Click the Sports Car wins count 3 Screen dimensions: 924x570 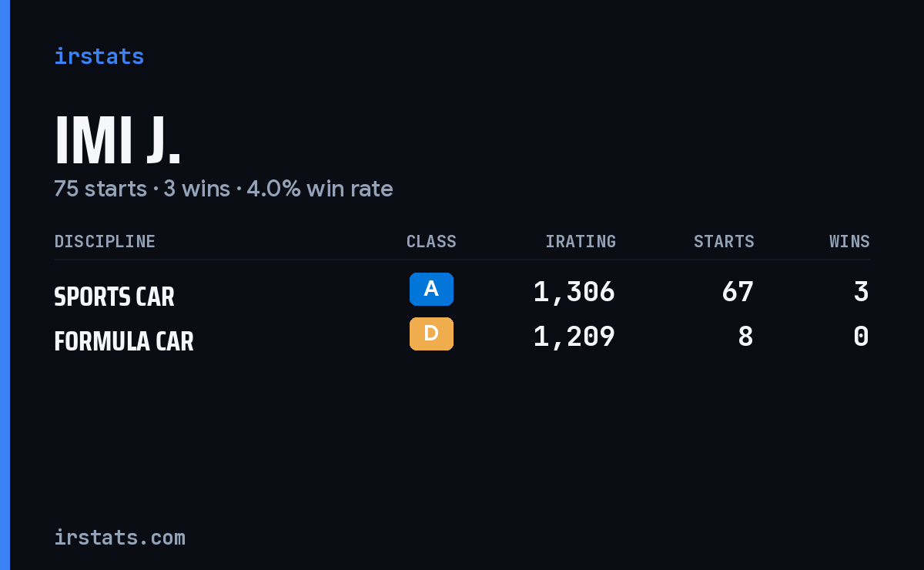pyautogui.click(x=862, y=292)
